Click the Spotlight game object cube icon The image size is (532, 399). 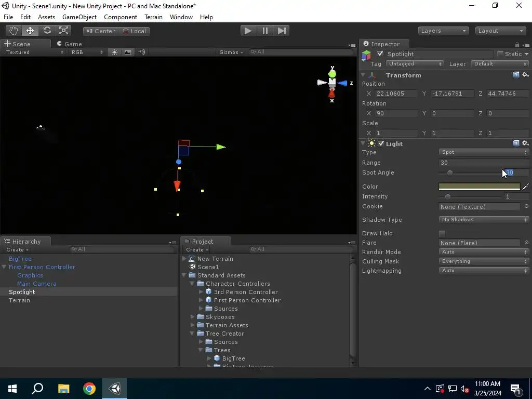pyautogui.click(x=366, y=55)
